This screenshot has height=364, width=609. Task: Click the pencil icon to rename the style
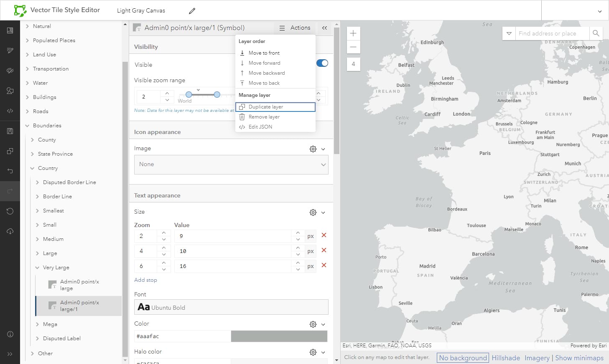coord(192,11)
